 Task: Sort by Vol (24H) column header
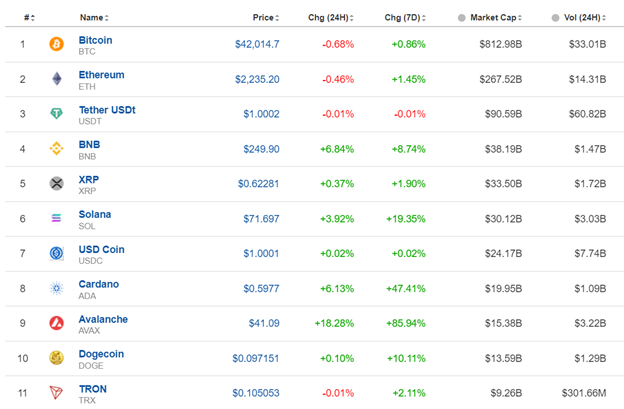pyautogui.click(x=585, y=18)
